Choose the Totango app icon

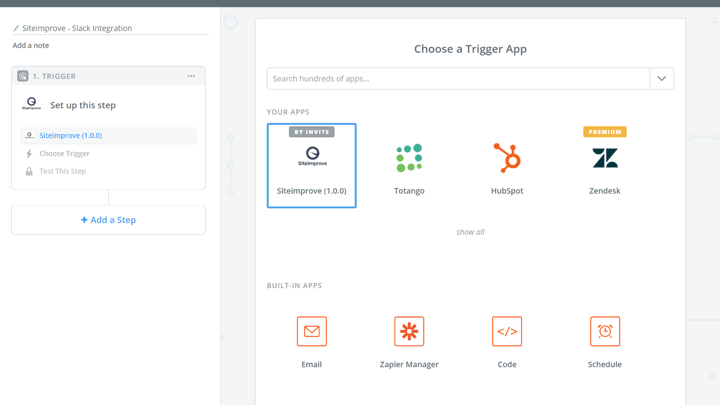pos(409,159)
